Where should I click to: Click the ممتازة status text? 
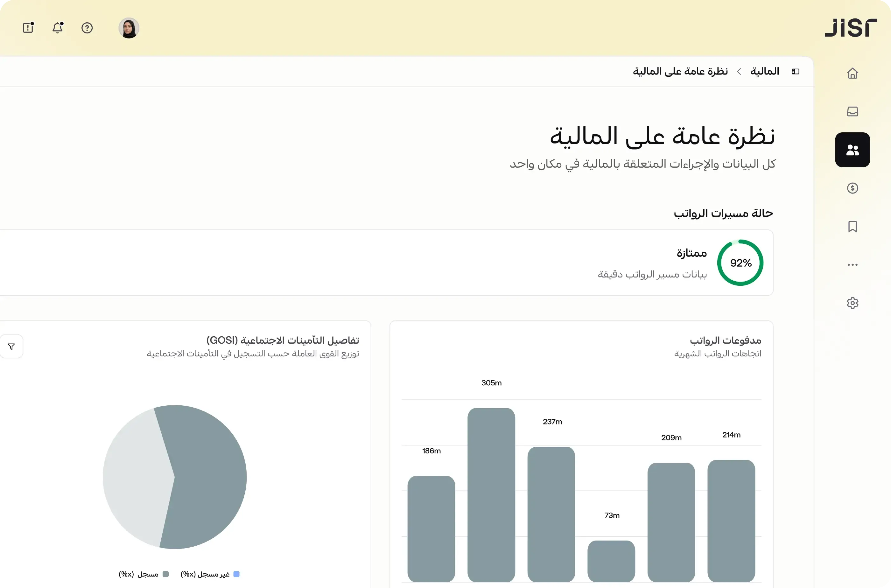[691, 253]
